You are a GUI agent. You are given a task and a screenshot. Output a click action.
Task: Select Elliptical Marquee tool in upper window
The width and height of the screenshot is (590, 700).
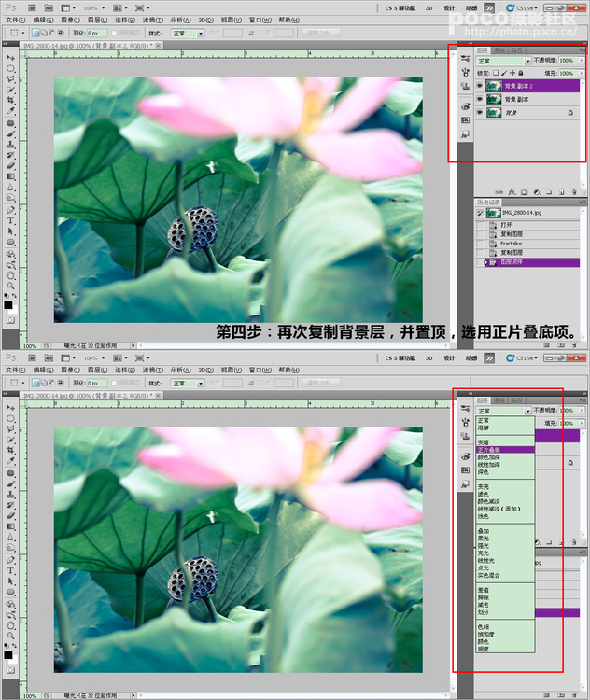tap(10, 68)
